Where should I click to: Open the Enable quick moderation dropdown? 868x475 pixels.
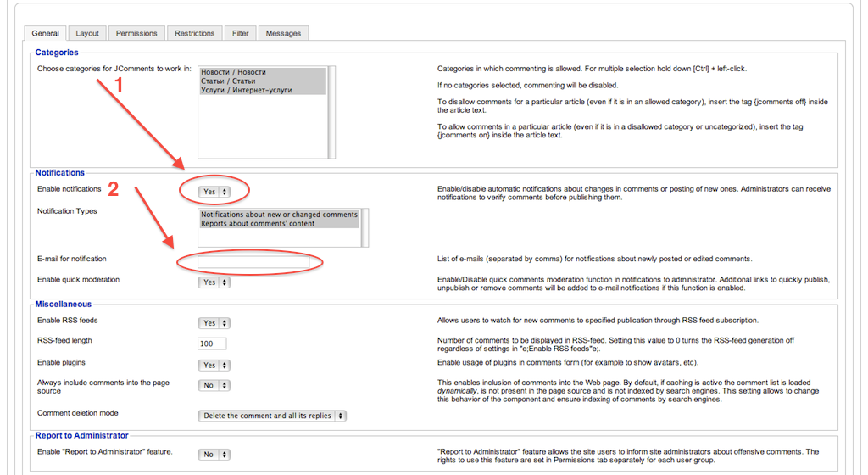click(x=214, y=282)
